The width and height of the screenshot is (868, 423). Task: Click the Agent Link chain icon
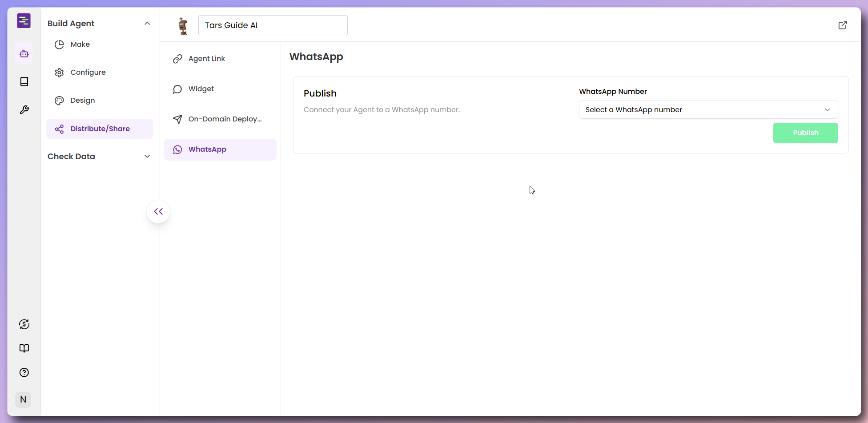(177, 59)
